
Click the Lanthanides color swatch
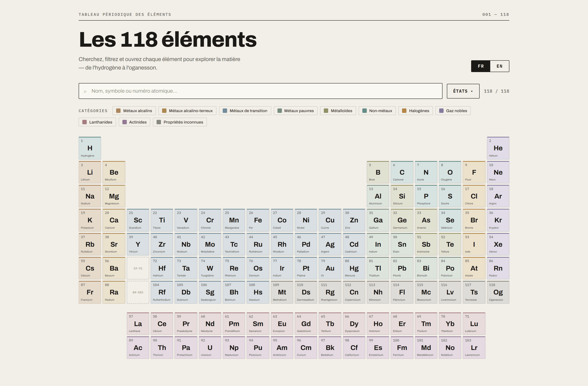85,122
